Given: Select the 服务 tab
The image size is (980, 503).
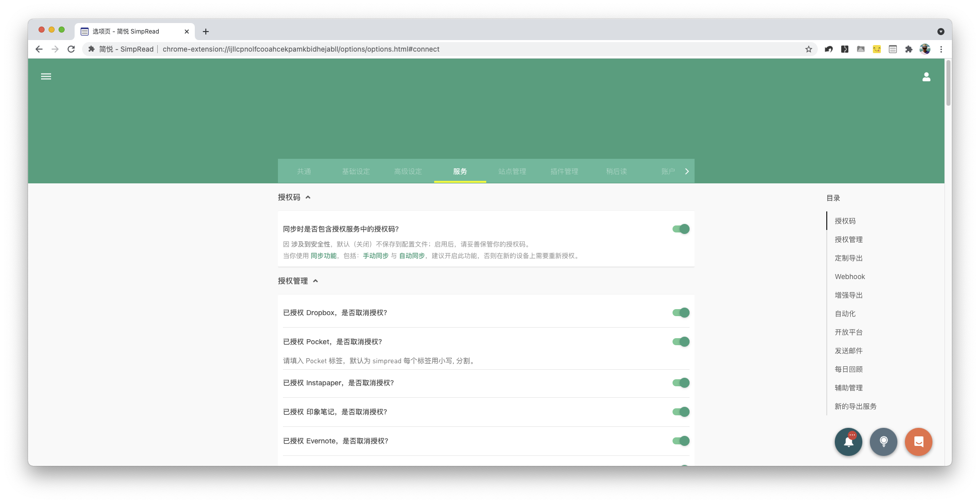Looking at the screenshot, I should [x=460, y=171].
